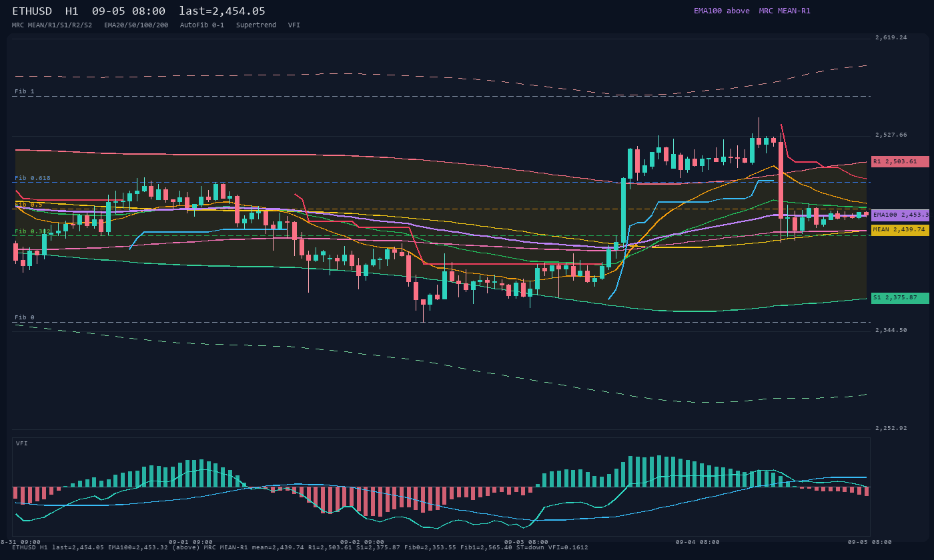
Task: Click the VFI panel title
Action: (22, 443)
